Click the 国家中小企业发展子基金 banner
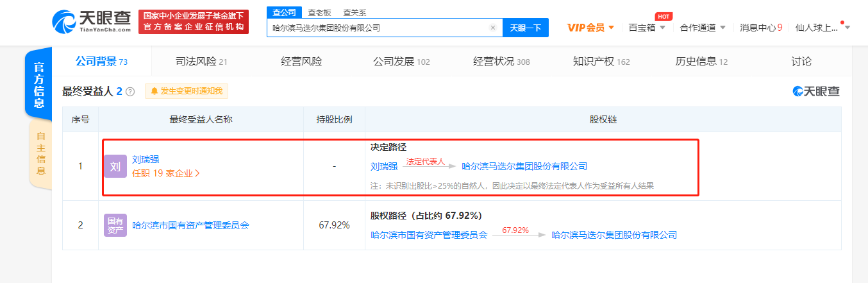This screenshot has height=283, width=868. click(194, 21)
